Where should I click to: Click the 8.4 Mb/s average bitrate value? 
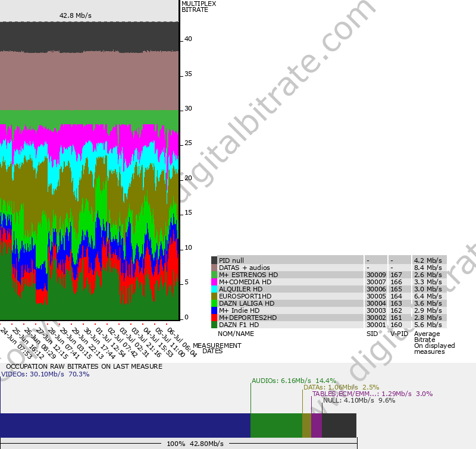coord(428,268)
